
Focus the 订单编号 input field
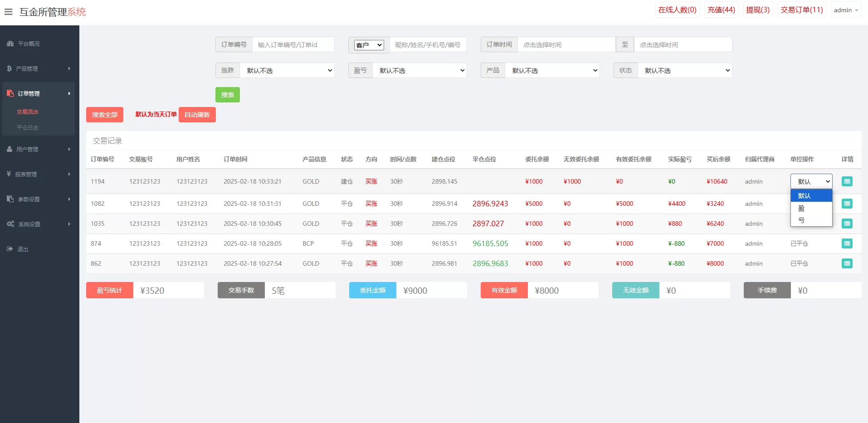click(x=293, y=45)
